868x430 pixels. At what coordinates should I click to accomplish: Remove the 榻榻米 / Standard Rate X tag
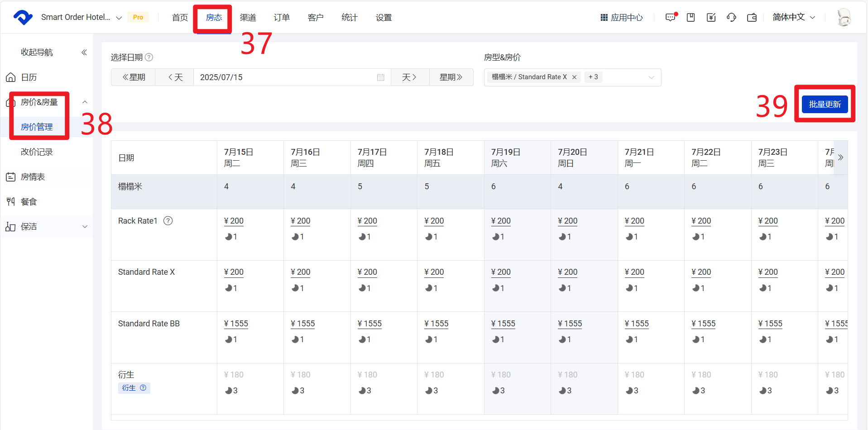pos(574,77)
